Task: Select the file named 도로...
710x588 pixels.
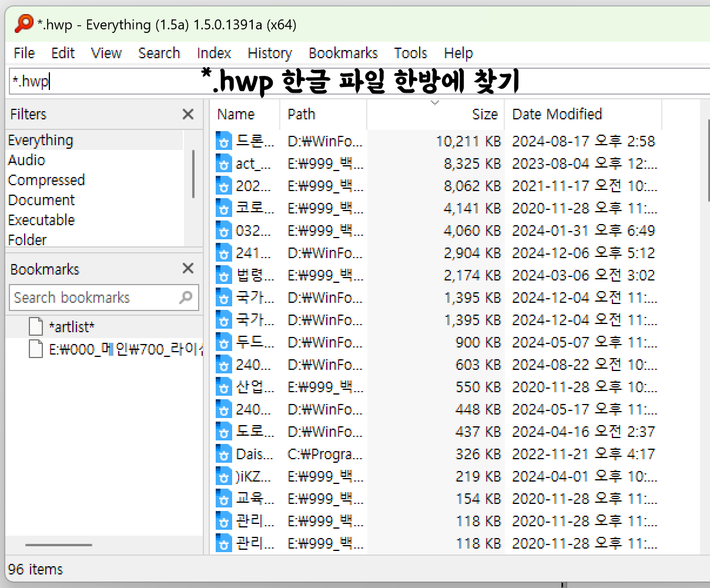Action: pos(255,432)
